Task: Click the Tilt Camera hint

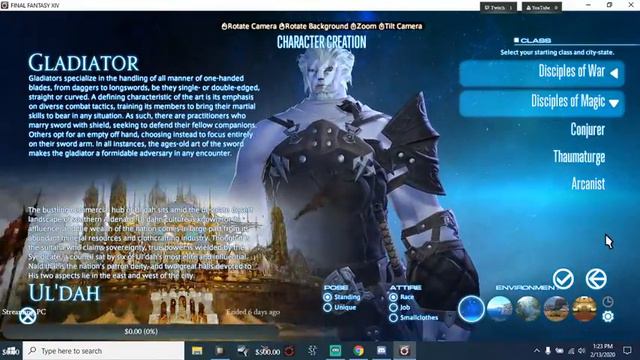Action: 400,26
